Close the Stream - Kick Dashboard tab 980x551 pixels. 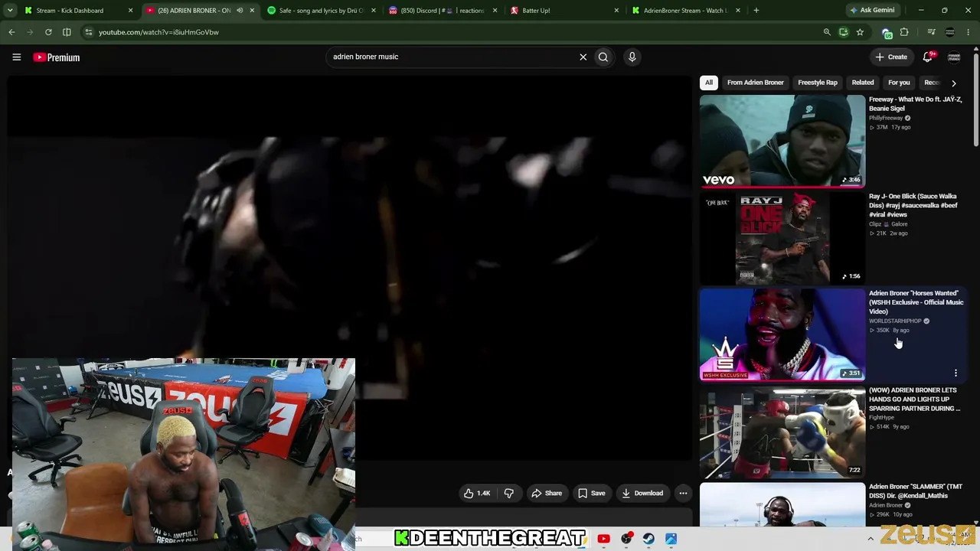[131, 11]
